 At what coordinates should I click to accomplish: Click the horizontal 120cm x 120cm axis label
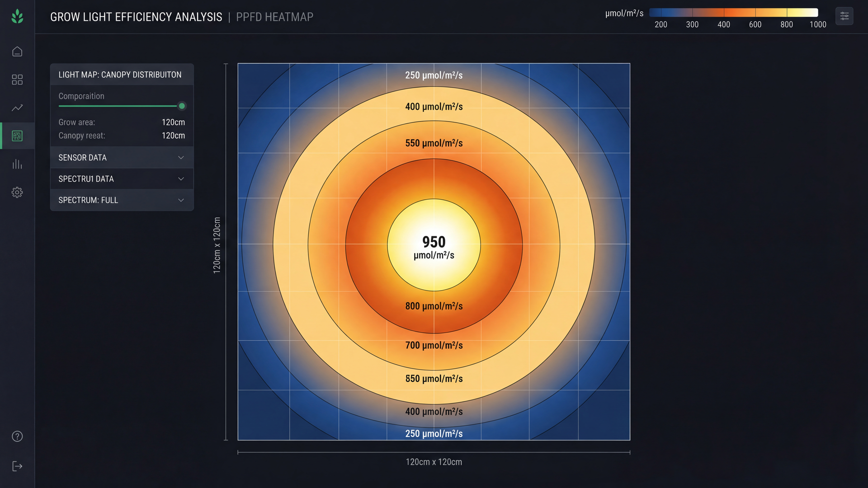click(434, 462)
